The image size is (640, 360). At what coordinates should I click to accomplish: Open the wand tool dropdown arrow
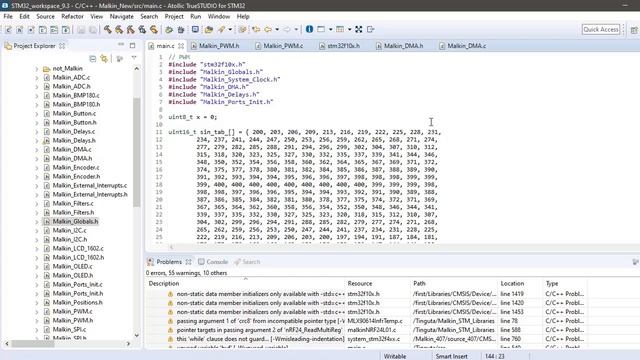tap(230, 29)
